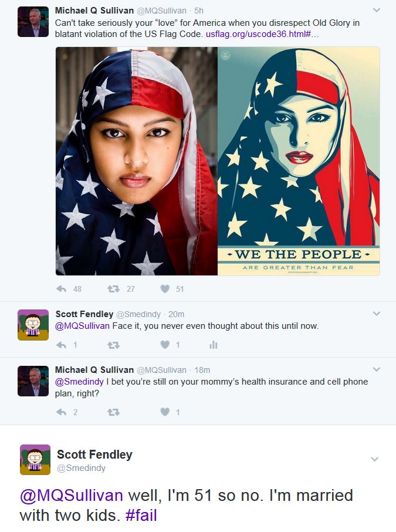Open Scott Fendley's large profile avatar

(x=35, y=459)
